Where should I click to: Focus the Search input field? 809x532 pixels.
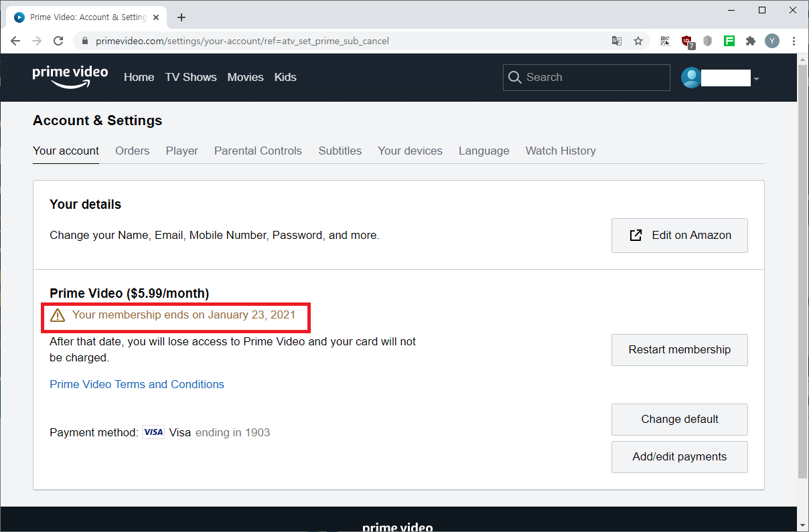(x=586, y=78)
